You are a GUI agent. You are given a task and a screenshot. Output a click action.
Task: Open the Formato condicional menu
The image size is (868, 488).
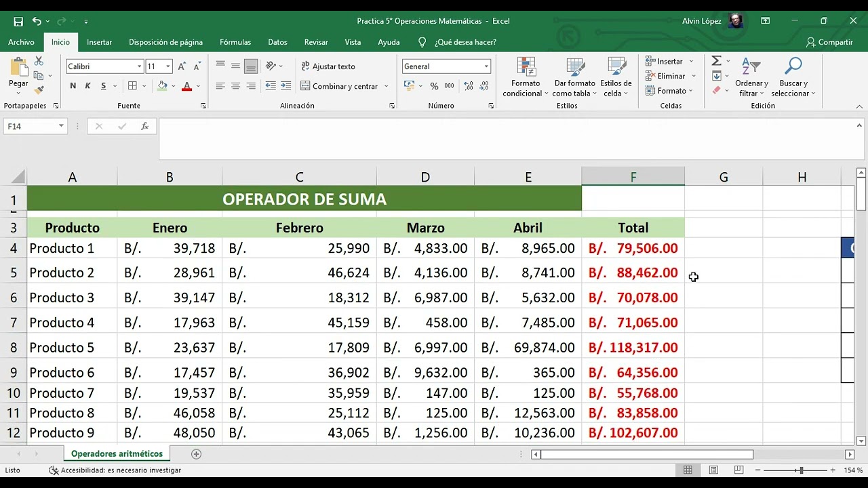click(x=526, y=77)
